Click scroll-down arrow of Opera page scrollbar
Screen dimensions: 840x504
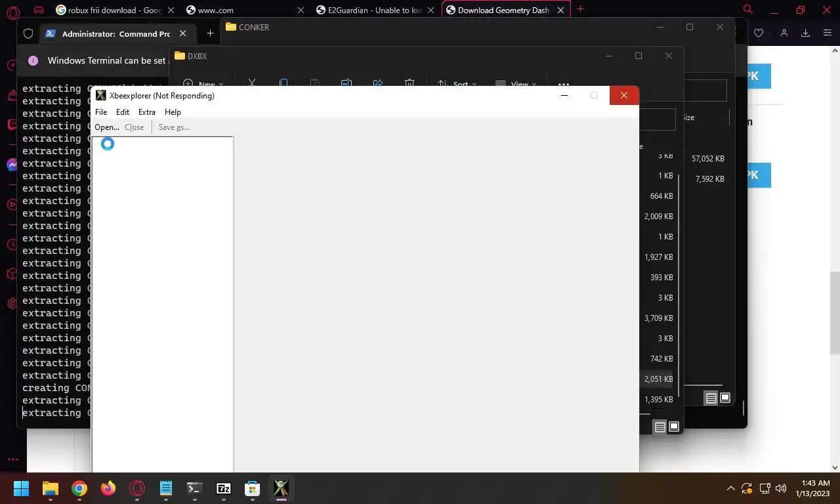click(835, 467)
